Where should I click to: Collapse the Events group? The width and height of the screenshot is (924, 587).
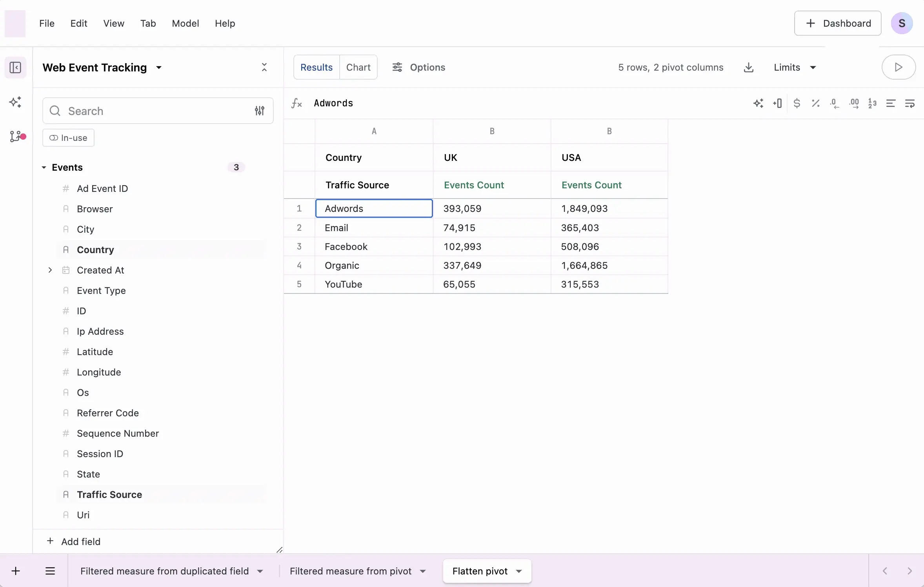click(x=44, y=168)
